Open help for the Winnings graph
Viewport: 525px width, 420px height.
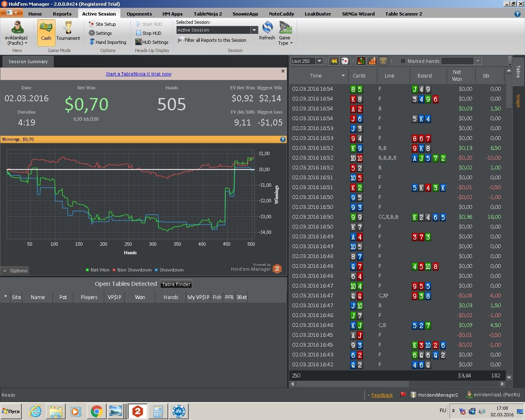coord(283,139)
